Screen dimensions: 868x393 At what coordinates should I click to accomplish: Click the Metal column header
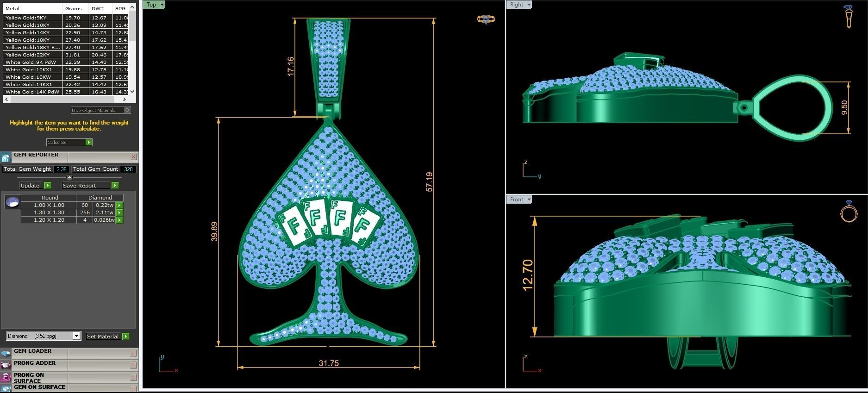pos(32,8)
